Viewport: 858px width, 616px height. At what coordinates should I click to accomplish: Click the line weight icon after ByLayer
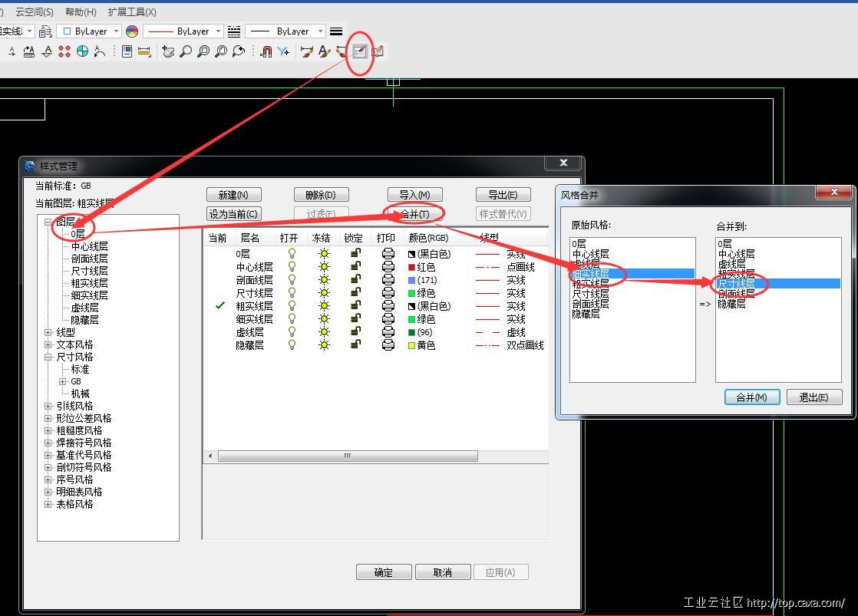click(x=336, y=31)
